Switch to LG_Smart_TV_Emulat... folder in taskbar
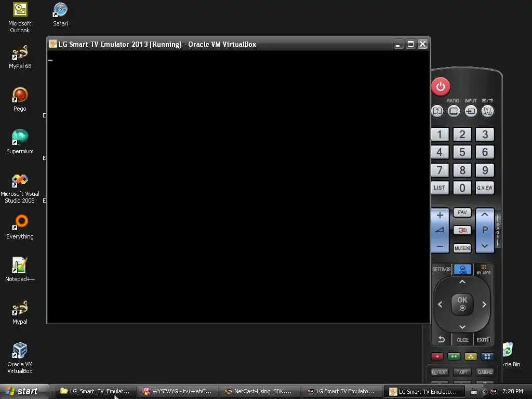The width and height of the screenshot is (532, 399). pyautogui.click(x=96, y=392)
